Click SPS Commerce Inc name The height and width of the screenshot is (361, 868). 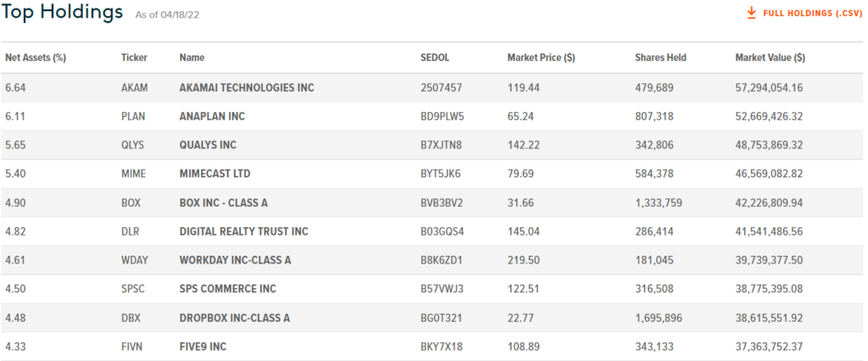(227, 289)
